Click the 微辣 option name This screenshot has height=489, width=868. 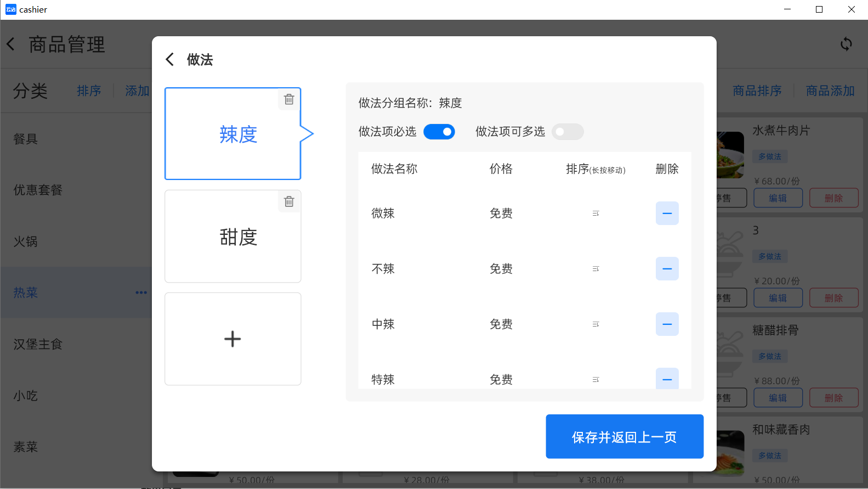tap(383, 213)
